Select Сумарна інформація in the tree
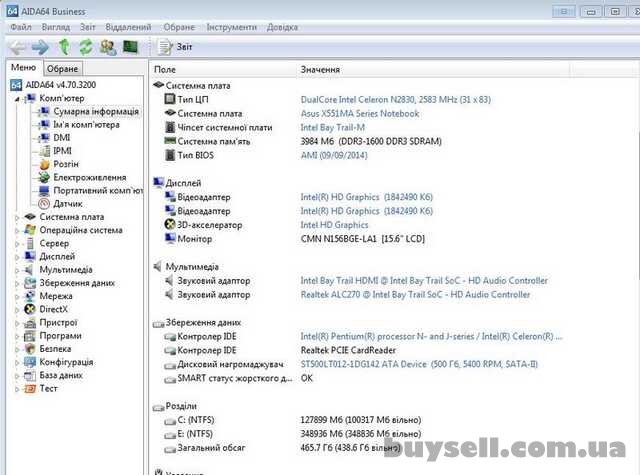The width and height of the screenshot is (640, 475). click(96, 111)
